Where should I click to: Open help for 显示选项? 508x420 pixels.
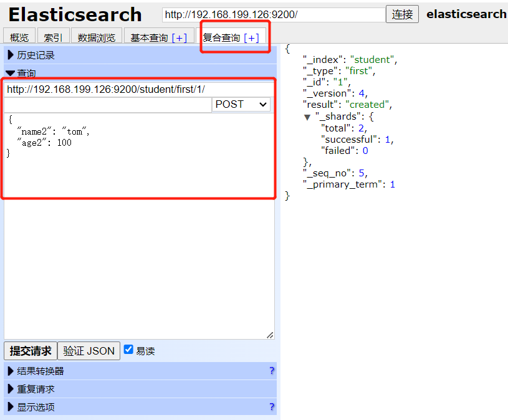point(272,407)
